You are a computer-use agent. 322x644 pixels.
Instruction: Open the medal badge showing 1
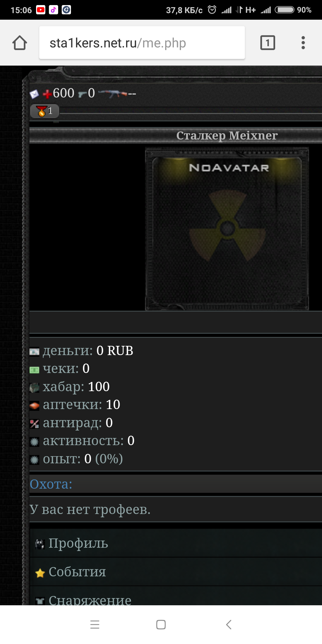coord(44,111)
